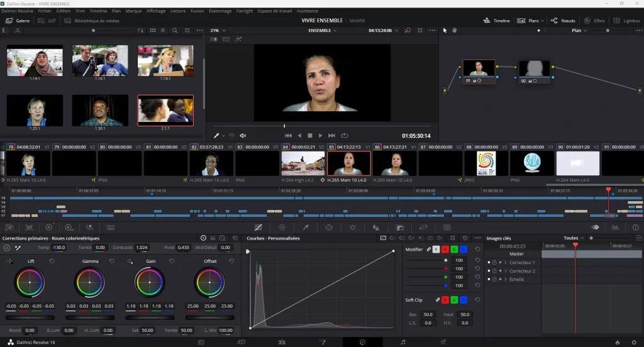
Task: Open the Toutes keyframe filter dropdown
Action: pos(574,238)
